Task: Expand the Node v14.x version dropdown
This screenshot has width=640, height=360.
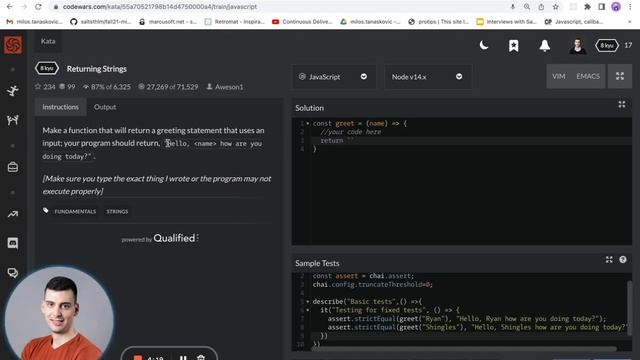Action: coord(427,77)
